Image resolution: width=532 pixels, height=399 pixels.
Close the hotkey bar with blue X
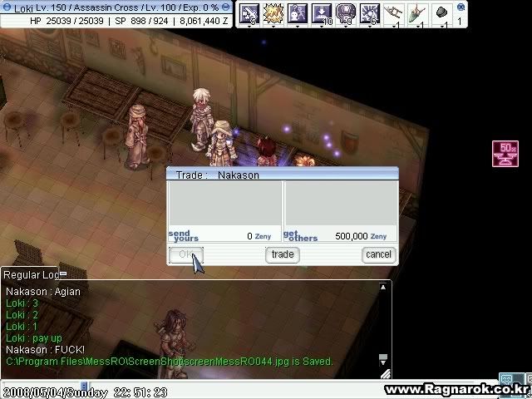tap(461, 7)
